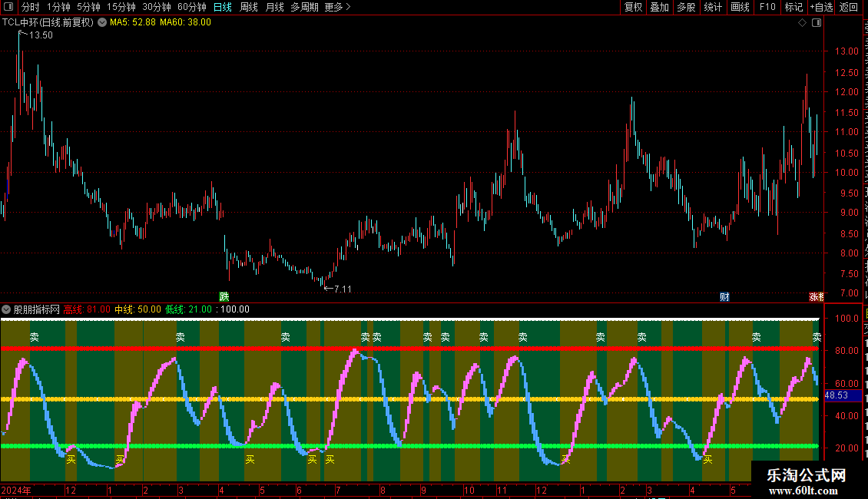Click the 7.11 low price label
This screenshot has width=868, height=499.
(343, 289)
